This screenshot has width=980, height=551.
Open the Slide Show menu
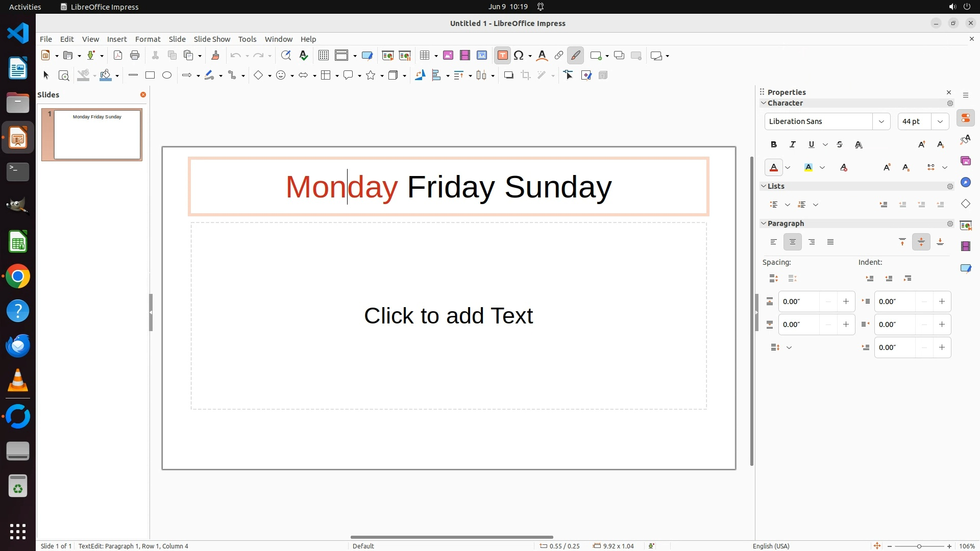coord(212,39)
